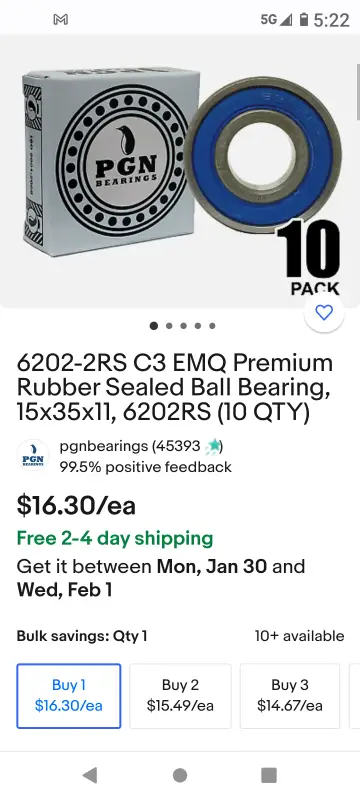Tap the Android back navigation triangle

(90, 775)
